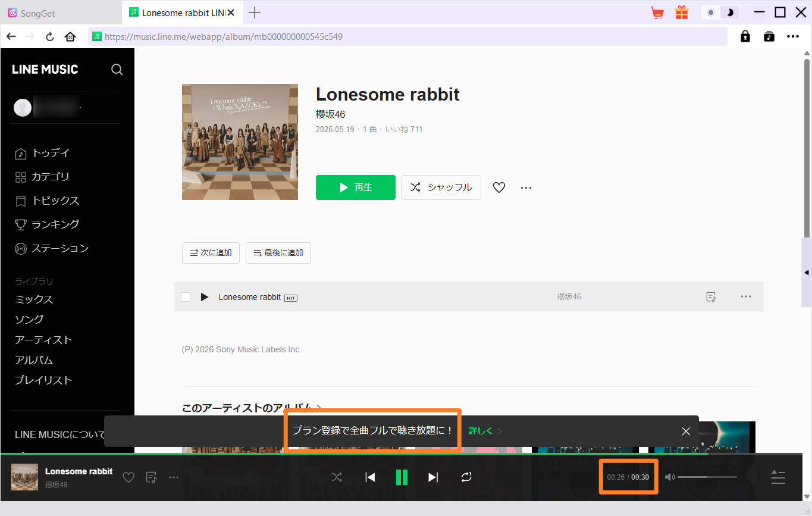The image size is (812, 516).
Task: Expand このアーティストのアルバム section
Action: [252, 408]
